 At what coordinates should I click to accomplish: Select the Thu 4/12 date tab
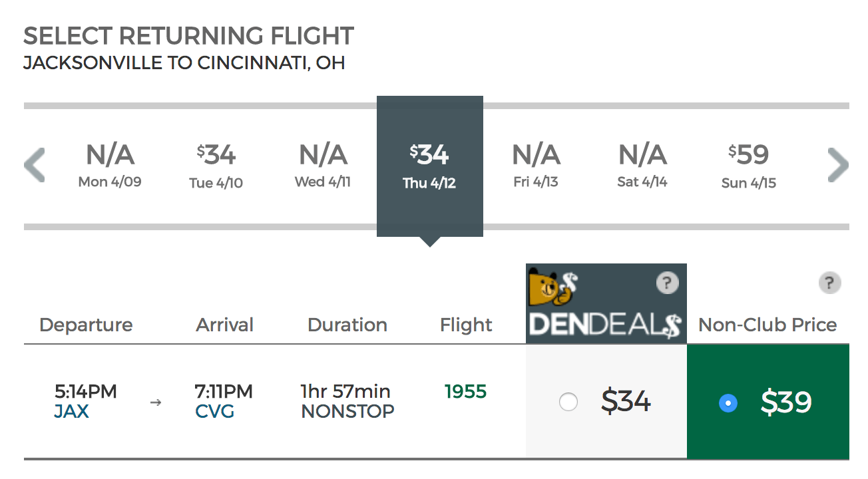pos(429,165)
